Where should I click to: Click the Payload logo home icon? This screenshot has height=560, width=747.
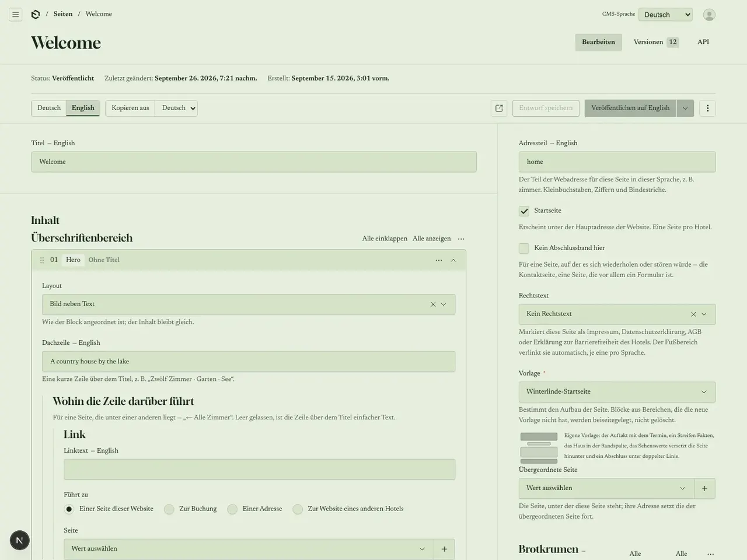[x=36, y=14]
